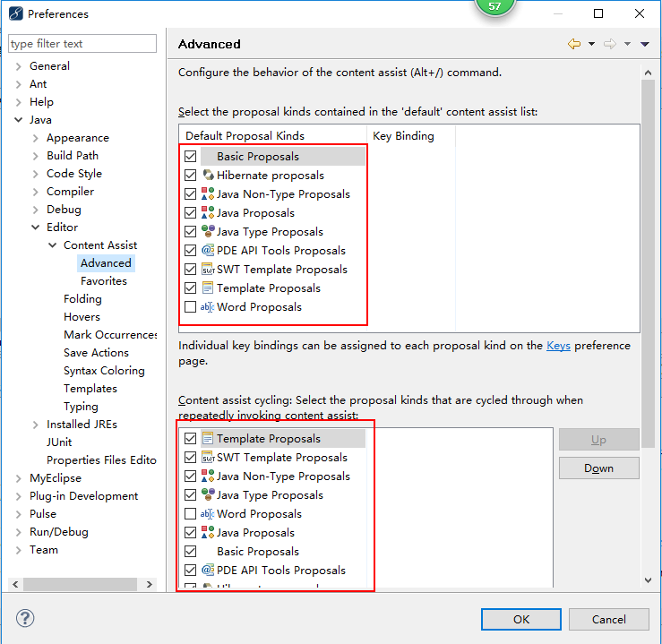Open the Save Actions page
Viewport: 662px width, 644px height.
[96, 353]
